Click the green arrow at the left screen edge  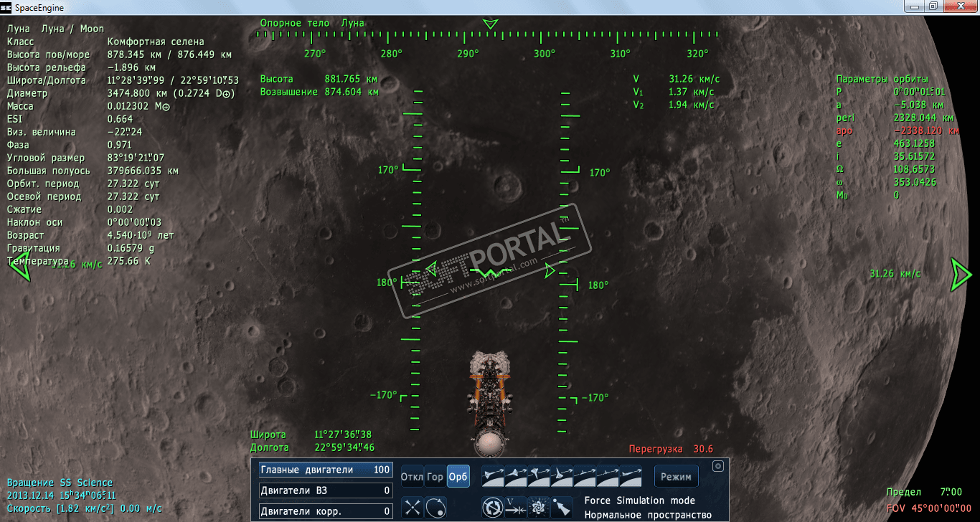[x=21, y=267]
